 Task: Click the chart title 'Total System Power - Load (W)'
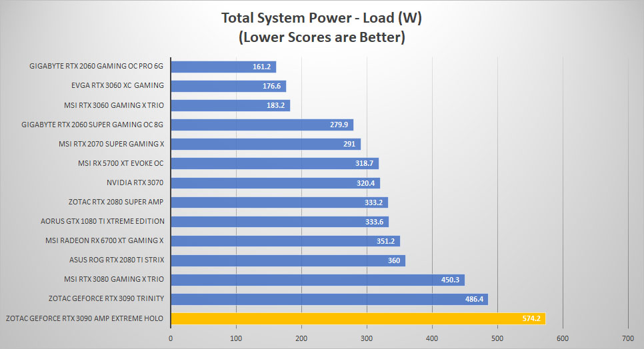pyautogui.click(x=321, y=18)
